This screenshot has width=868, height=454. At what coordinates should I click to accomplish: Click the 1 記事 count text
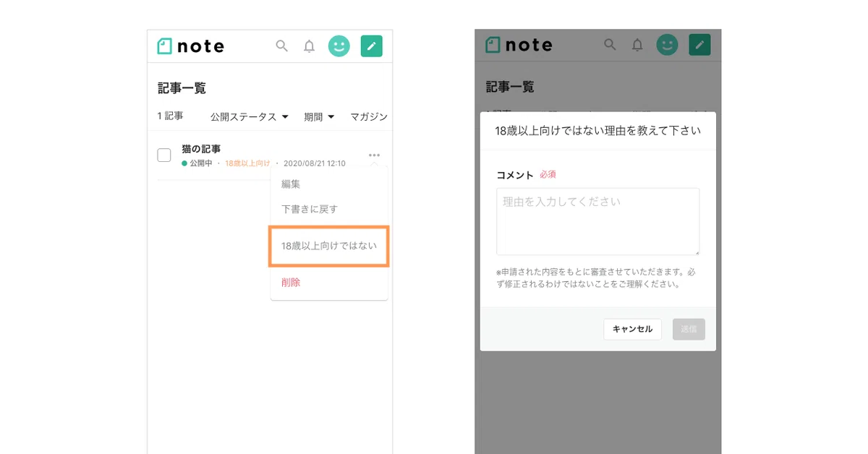coord(170,116)
